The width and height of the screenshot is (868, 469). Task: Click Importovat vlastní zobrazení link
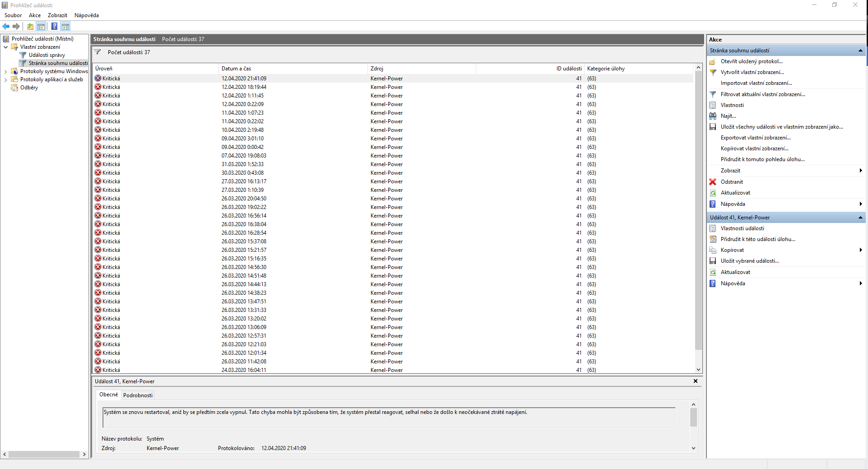[757, 83]
